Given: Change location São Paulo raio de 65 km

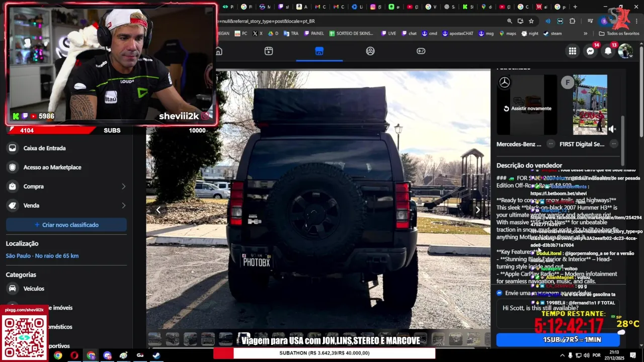Looking at the screenshot, I should [x=42, y=256].
